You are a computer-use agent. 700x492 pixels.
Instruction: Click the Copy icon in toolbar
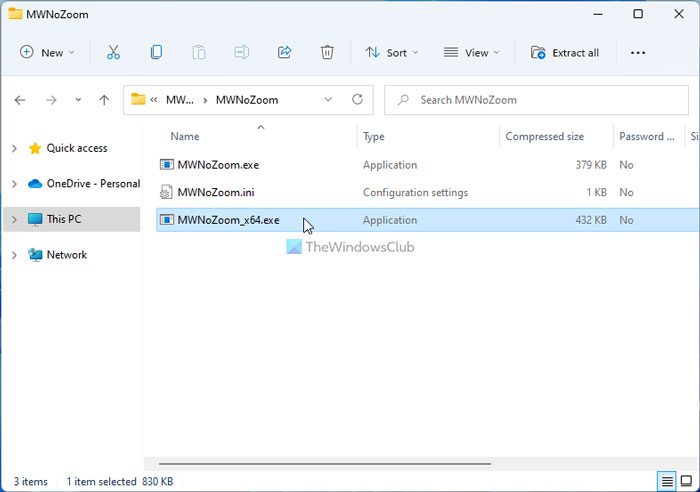pyautogui.click(x=156, y=52)
